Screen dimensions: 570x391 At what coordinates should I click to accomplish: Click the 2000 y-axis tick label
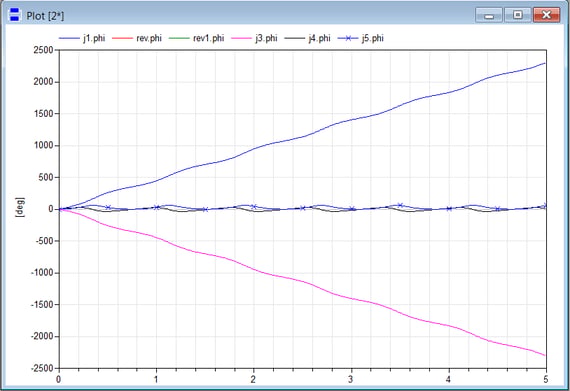(43, 82)
